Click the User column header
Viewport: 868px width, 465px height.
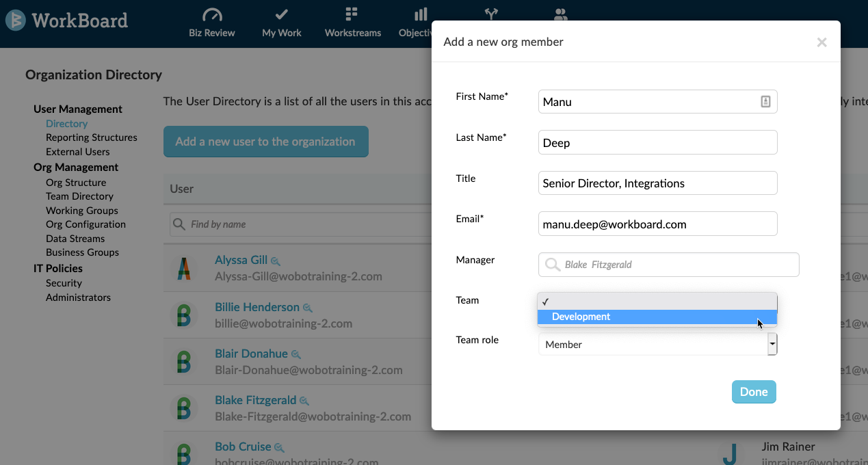tap(182, 189)
